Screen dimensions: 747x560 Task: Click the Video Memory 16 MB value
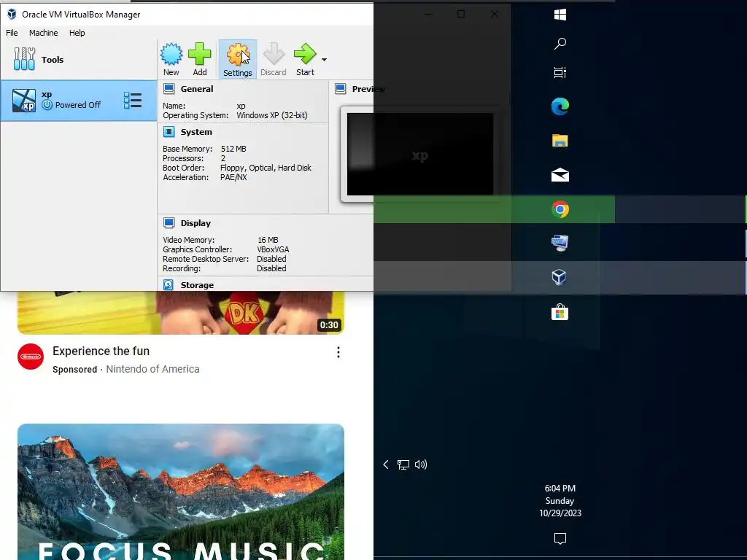pyautogui.click(x=268, y=240)
